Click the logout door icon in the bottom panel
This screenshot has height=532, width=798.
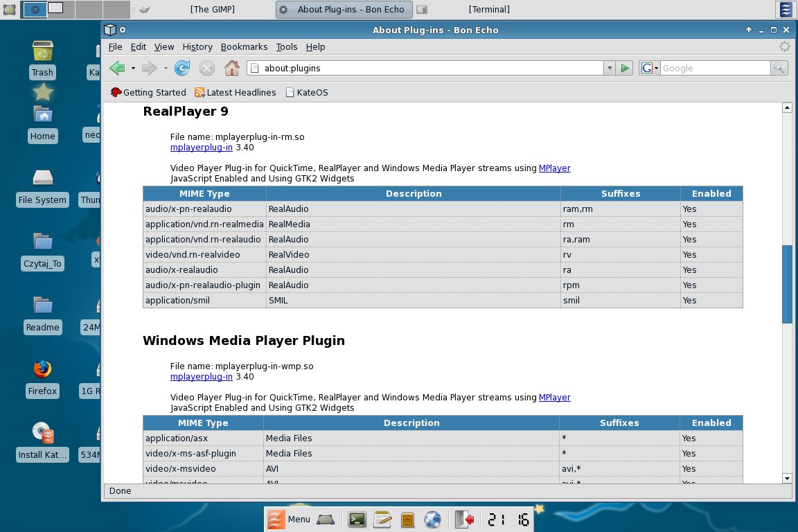[x=464, y=520]
